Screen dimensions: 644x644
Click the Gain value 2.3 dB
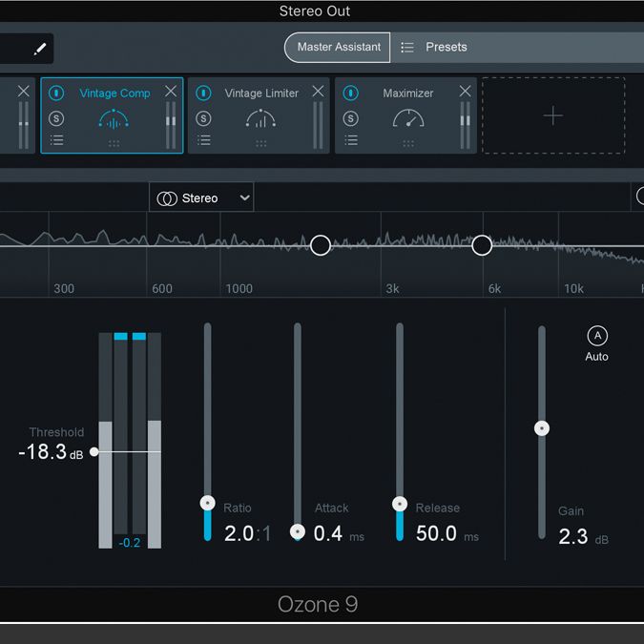583,536
